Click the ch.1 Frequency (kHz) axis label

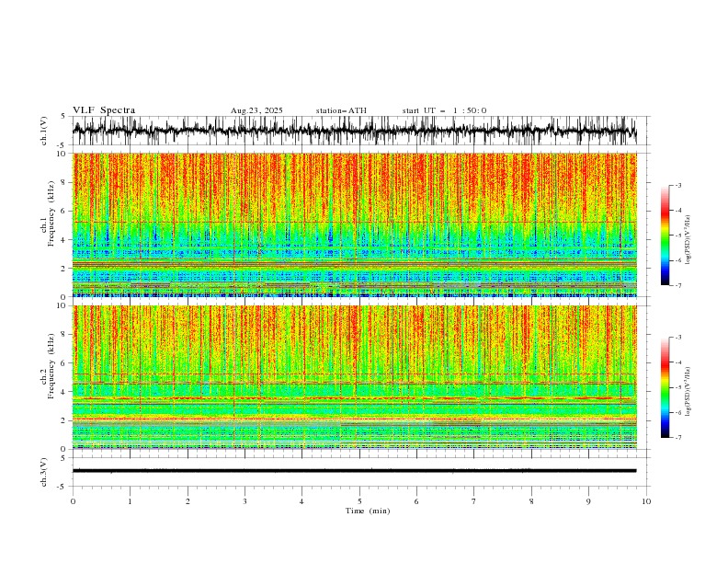48,213
